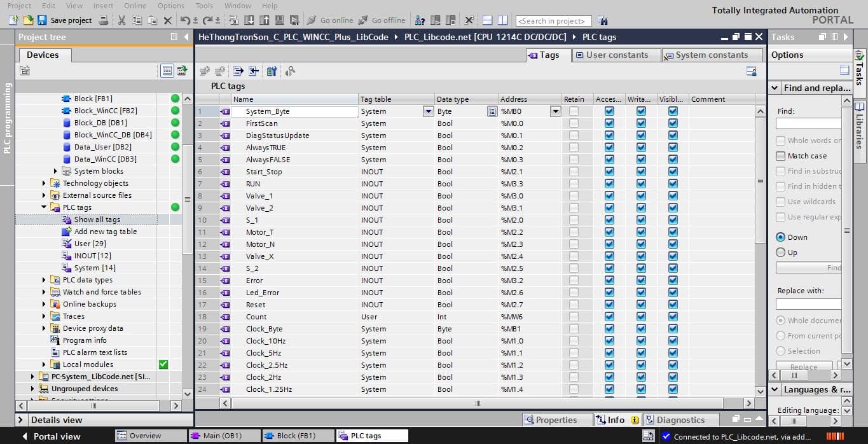Screen dimensions: 868x444
Task: Click split editor vertically icon
Action: coord(503,20)
